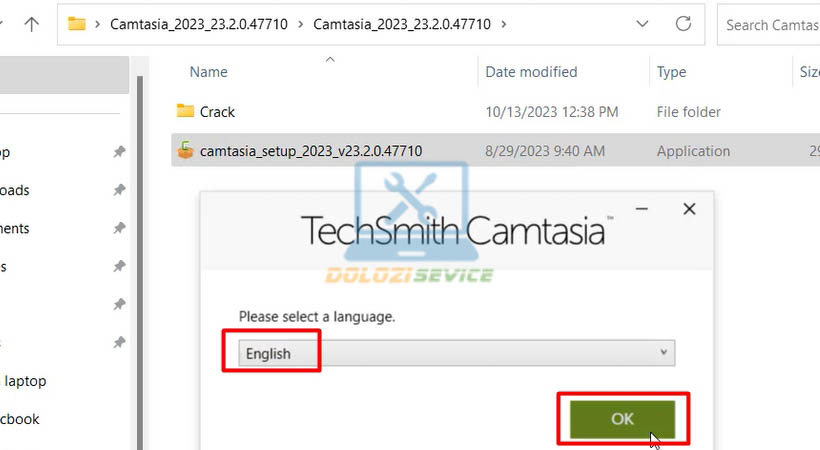
Task: Click the folder icon in address bar
Action: (77, 24)
